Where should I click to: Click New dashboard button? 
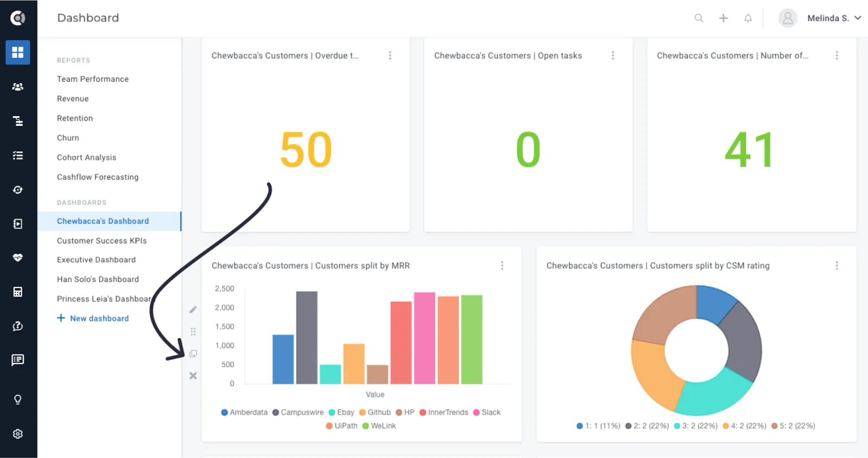[93, 319]
